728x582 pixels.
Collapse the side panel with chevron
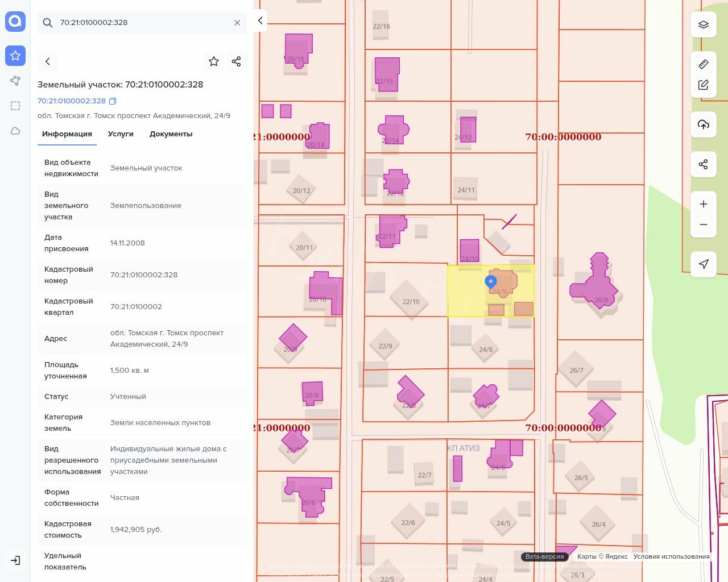260,20
